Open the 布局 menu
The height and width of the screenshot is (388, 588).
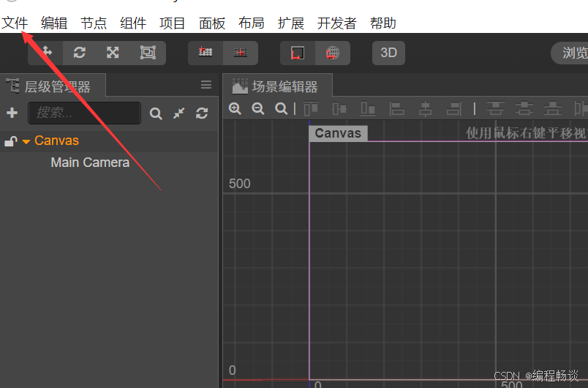click(252, 23)
